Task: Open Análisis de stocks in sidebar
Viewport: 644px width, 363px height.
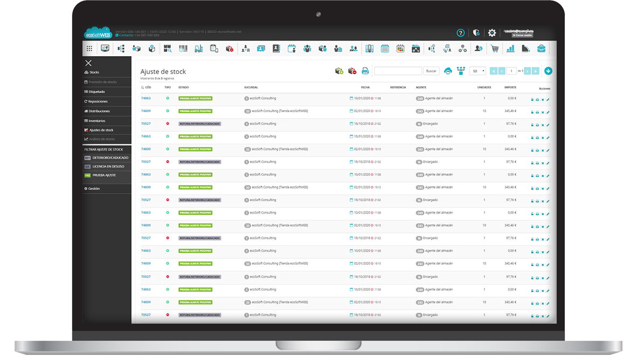Action: (106, 139)
